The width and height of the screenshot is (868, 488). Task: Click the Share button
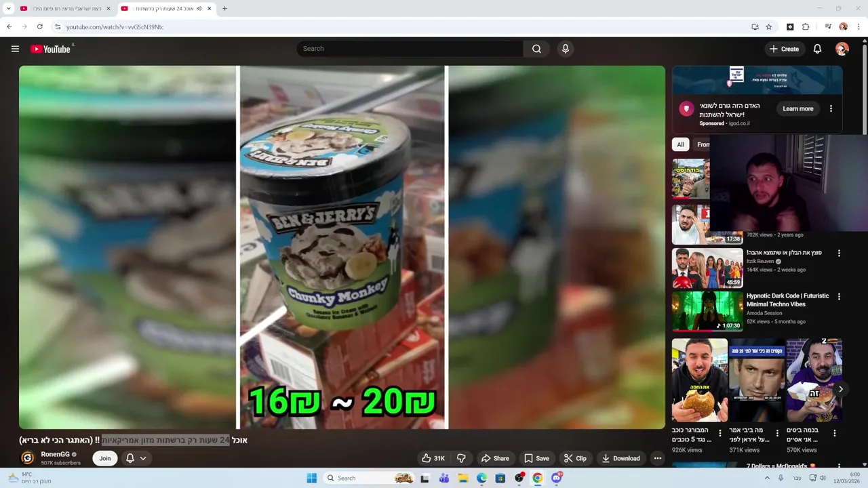coord(494,458)
